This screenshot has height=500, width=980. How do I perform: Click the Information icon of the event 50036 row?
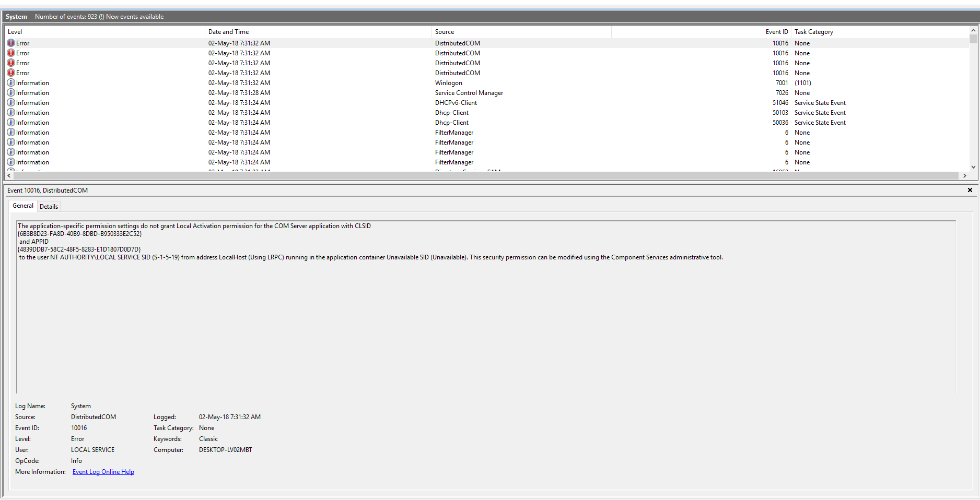[x=11, y=122]
